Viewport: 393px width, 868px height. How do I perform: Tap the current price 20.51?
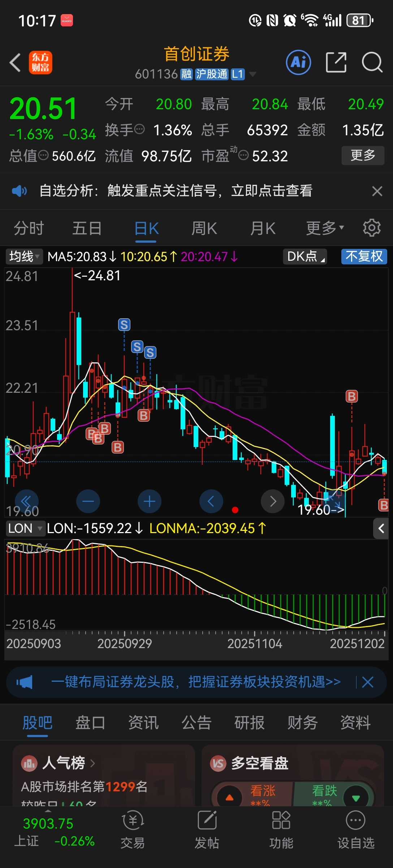[43, 109]
